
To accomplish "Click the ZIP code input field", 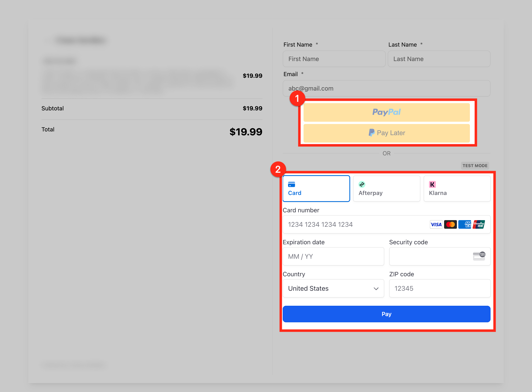I will tap(440, 289).
